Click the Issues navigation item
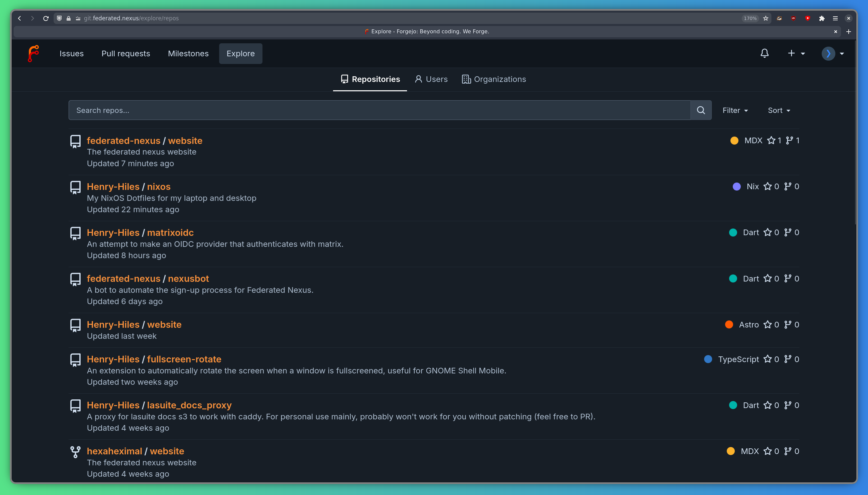 pos(71,53)
